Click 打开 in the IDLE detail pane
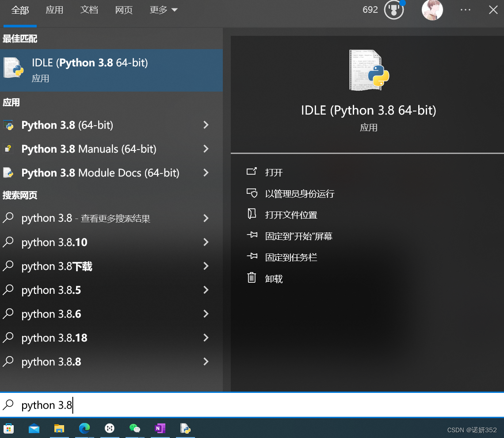The height and width of the screenshot is (438, 504). [x=274, y=173]
